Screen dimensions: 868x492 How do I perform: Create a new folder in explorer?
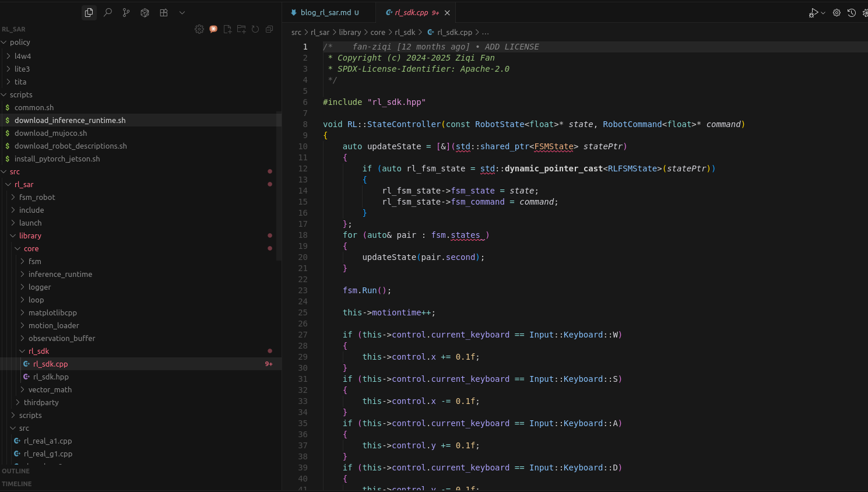click(x=241, y=29)
